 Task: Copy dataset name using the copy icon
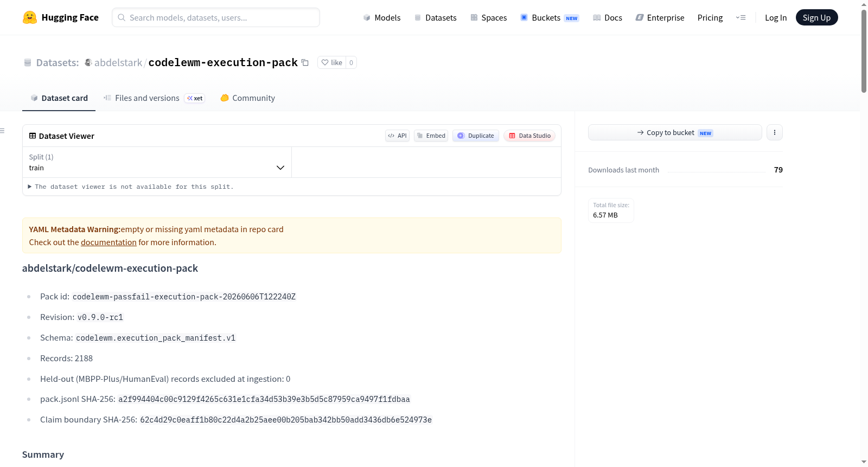coord(305,62)
